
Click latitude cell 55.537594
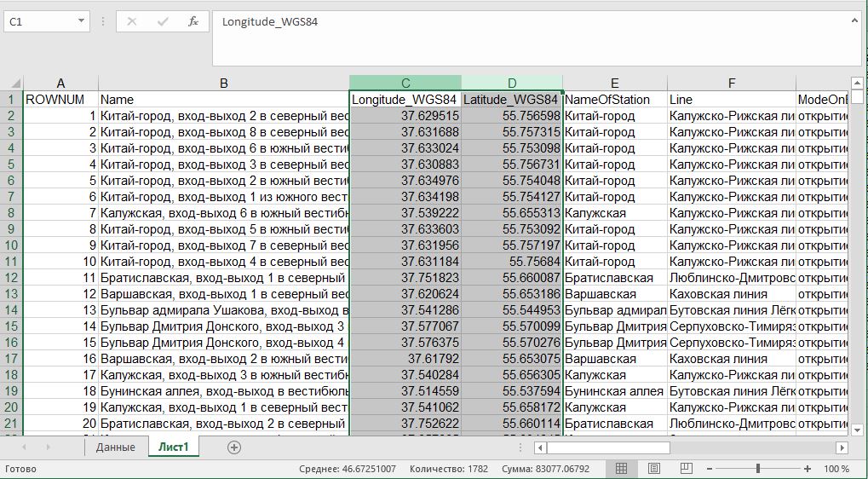pos(512,391)
